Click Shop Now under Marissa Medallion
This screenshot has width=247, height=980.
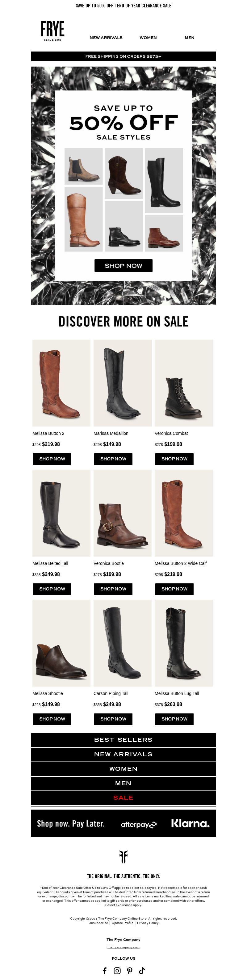click(x=113, y=459)
